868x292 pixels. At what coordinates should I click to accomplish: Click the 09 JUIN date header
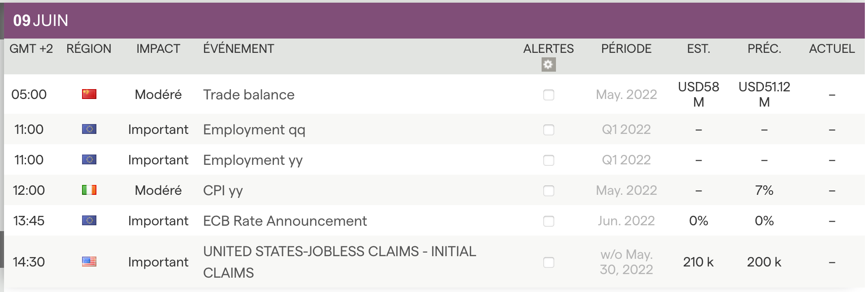click(x=41, y=21)
